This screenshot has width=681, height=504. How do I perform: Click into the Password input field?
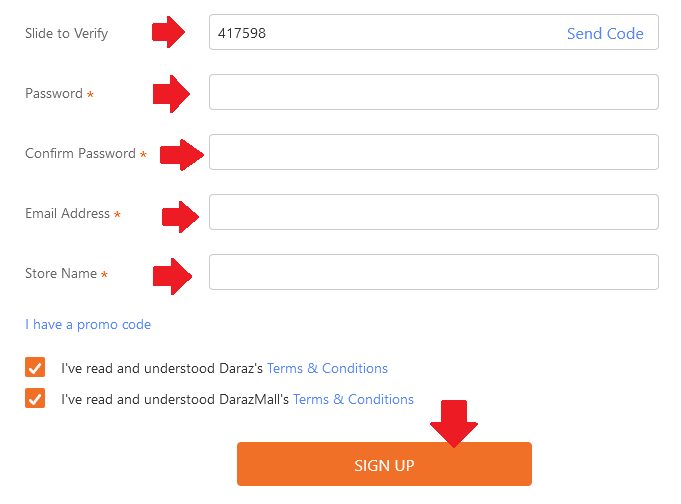tap(433, 92)
